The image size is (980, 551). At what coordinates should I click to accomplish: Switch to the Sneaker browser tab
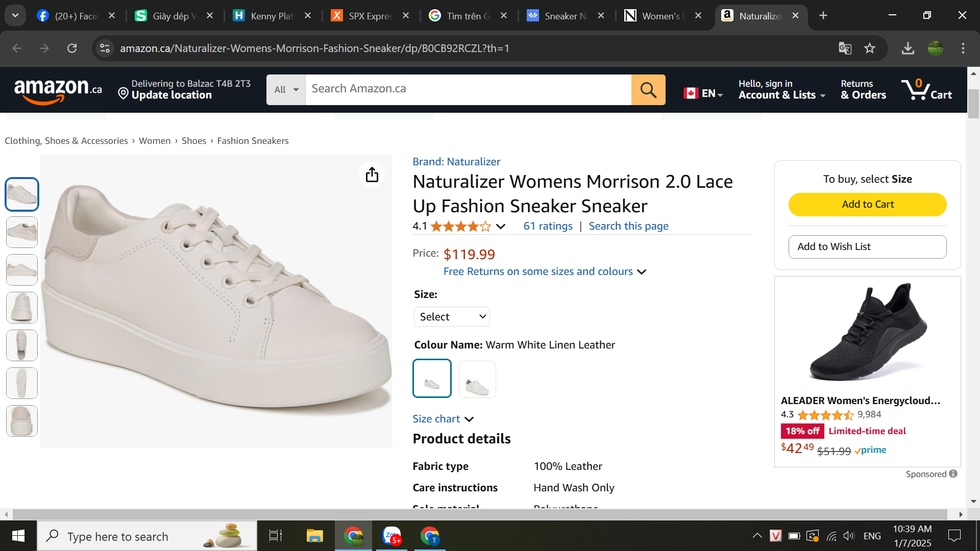coord(565,16)
